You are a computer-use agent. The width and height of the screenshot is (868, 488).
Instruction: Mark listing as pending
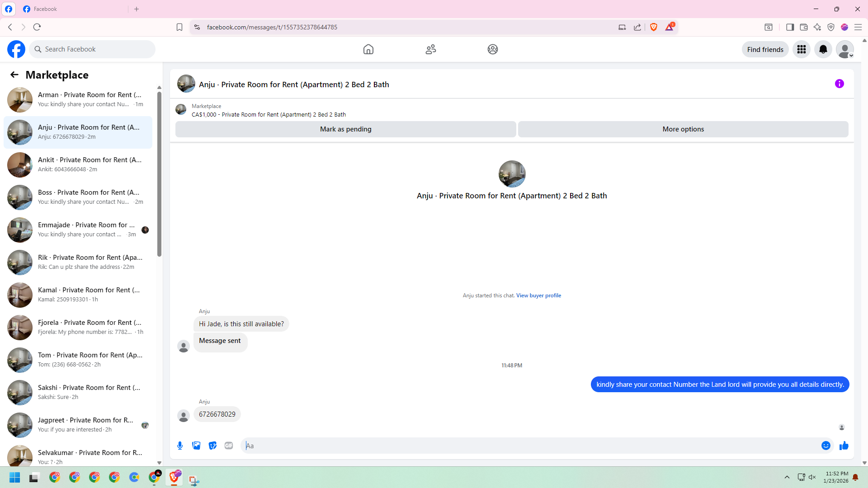pos(345,129)
